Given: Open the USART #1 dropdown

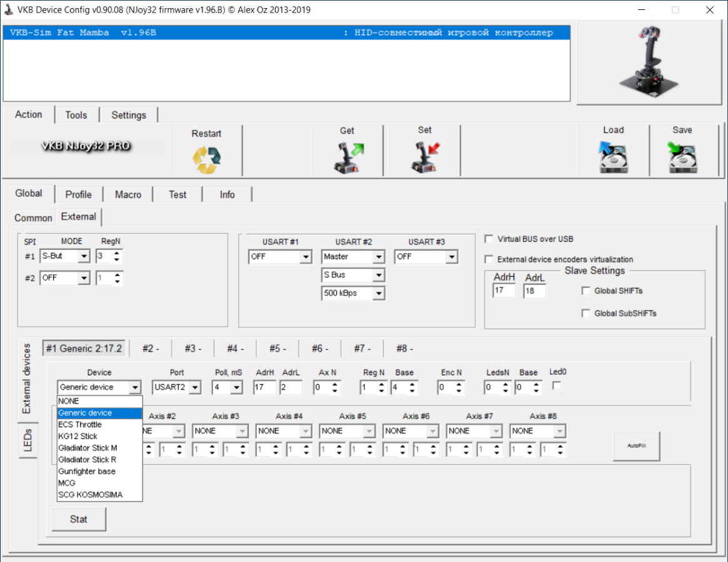Looking at the screenshot, I should (x=306, y=257).
